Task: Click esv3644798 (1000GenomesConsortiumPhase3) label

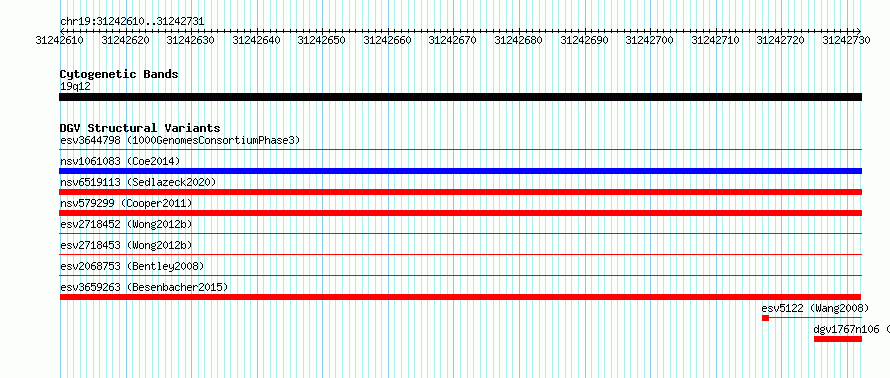Action: click(180, 140)
